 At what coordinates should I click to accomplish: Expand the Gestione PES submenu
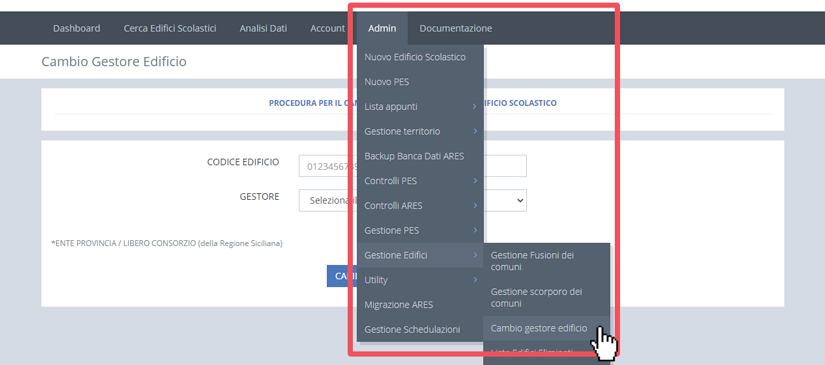coord(419,230)
